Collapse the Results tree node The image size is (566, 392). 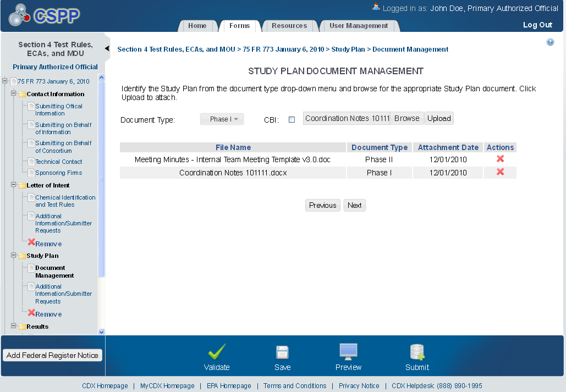click(14, 326)
